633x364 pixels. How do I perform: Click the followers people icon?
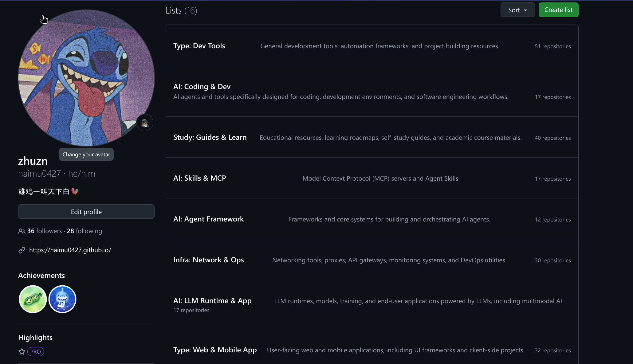22,231
